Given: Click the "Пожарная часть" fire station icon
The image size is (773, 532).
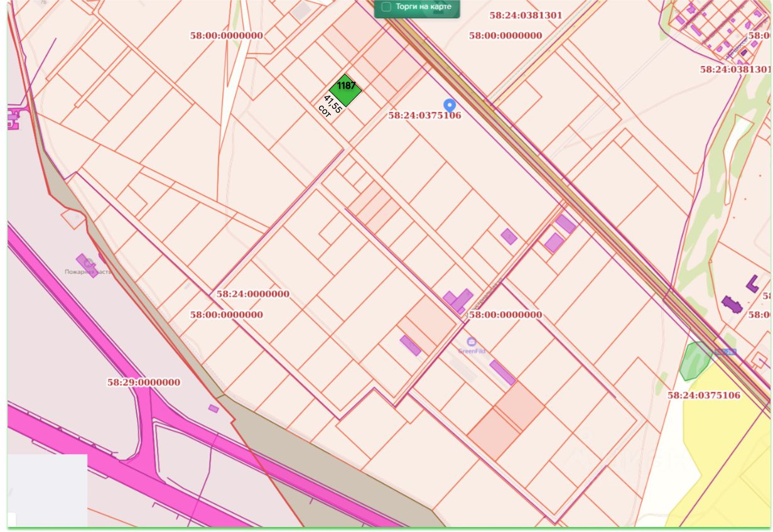Looking at the screenshot, I should tap(89, 263).
